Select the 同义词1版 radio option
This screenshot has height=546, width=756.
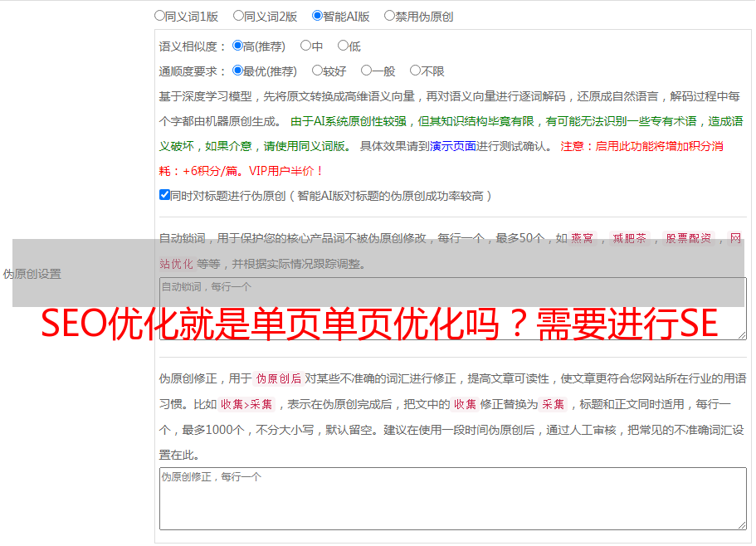[159, 16]
